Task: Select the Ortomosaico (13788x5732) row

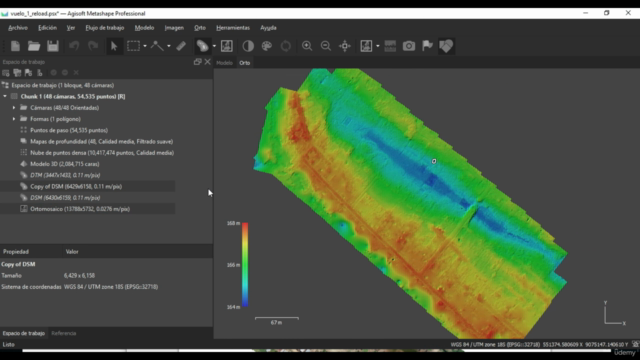Action: [x=87, y=209]
